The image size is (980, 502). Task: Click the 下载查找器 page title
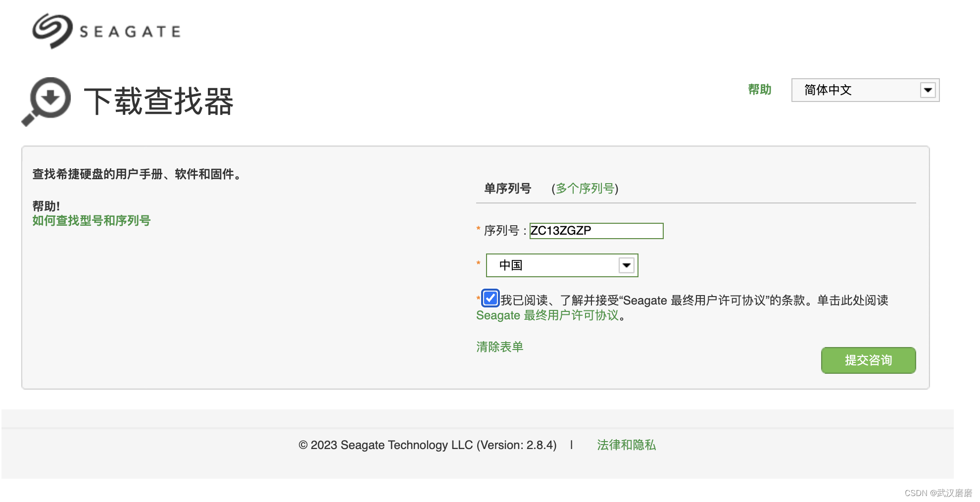[159, 101]
